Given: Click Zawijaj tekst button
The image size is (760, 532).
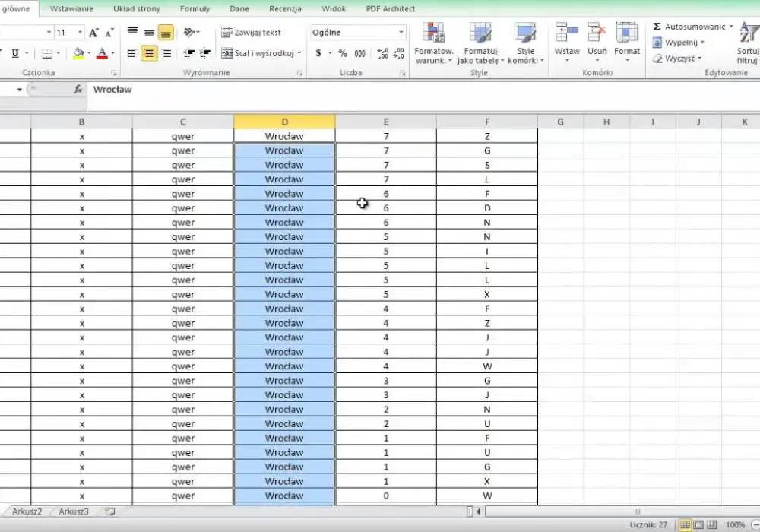Looking at the screenshot, I should [x=251, y=33].
